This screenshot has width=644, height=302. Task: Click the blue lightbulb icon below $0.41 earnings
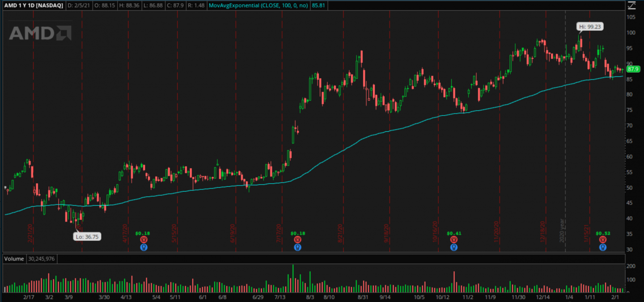tap(454, 247)
